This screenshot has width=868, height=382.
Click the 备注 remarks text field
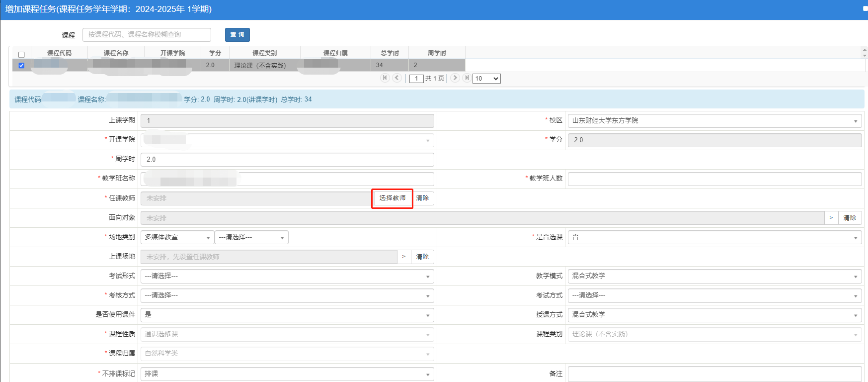pos(714,374)
